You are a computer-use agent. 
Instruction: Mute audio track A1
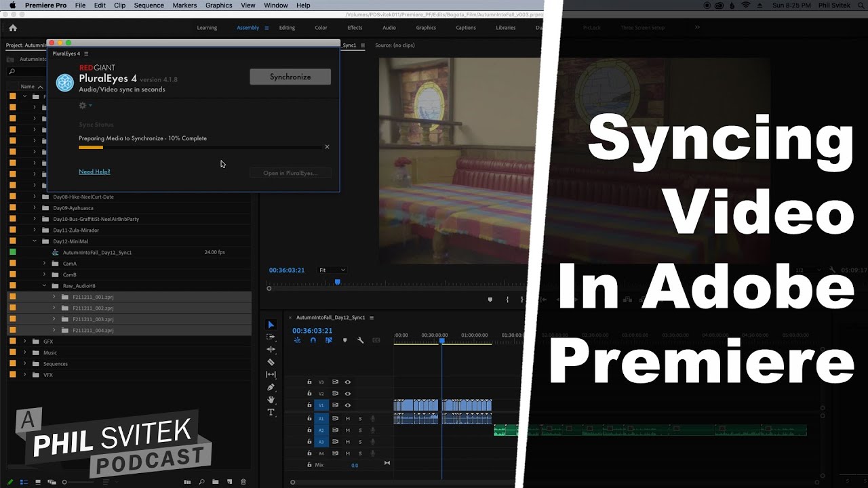pos(348,419)
